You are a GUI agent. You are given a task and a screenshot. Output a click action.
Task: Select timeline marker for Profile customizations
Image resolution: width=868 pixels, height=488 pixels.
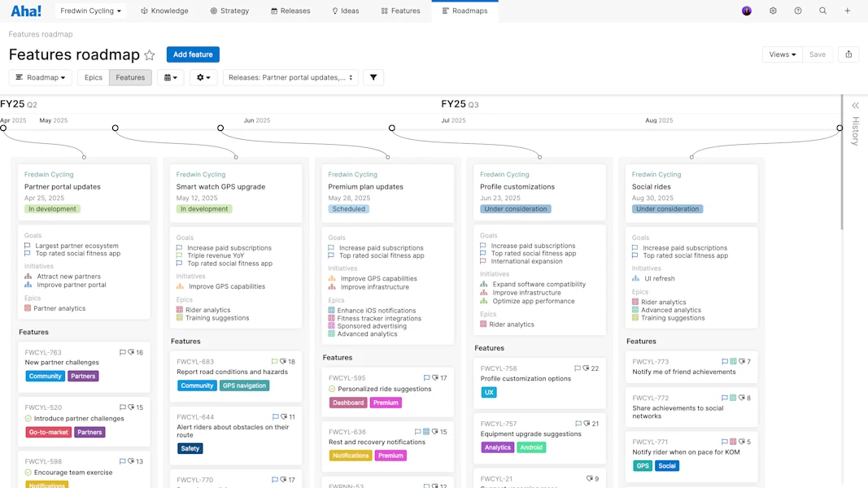point(392,128)
